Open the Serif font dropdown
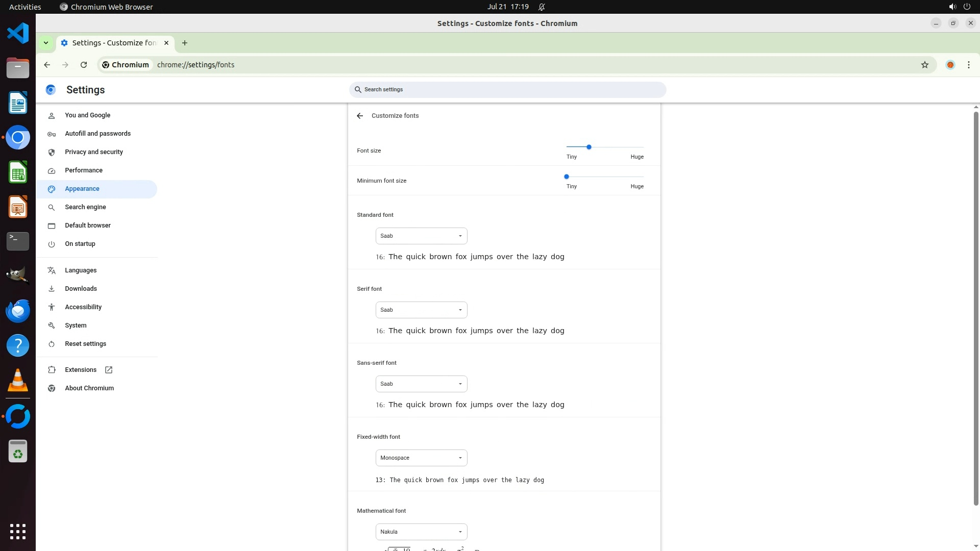Image resolution: width=980 pixels, height=551 pixels. pyautogui.click(x=421, y=310)
